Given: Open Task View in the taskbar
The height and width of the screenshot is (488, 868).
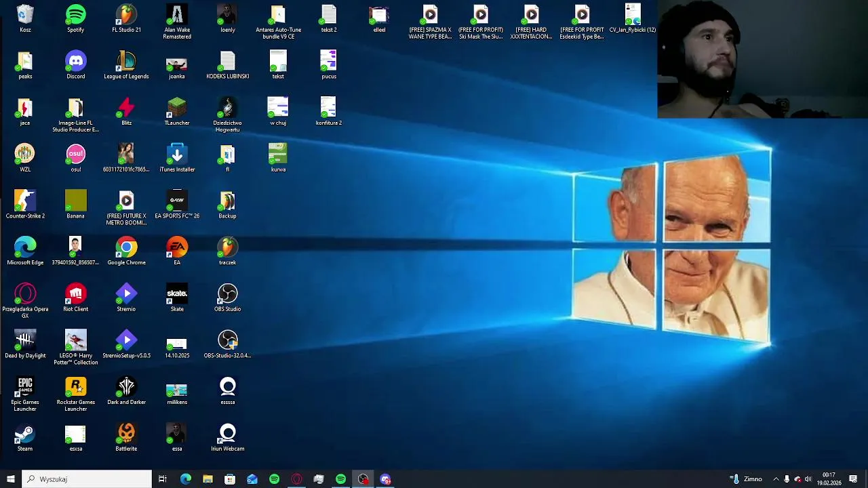Looking at the screenshot, I should click(x=163, y=479).
